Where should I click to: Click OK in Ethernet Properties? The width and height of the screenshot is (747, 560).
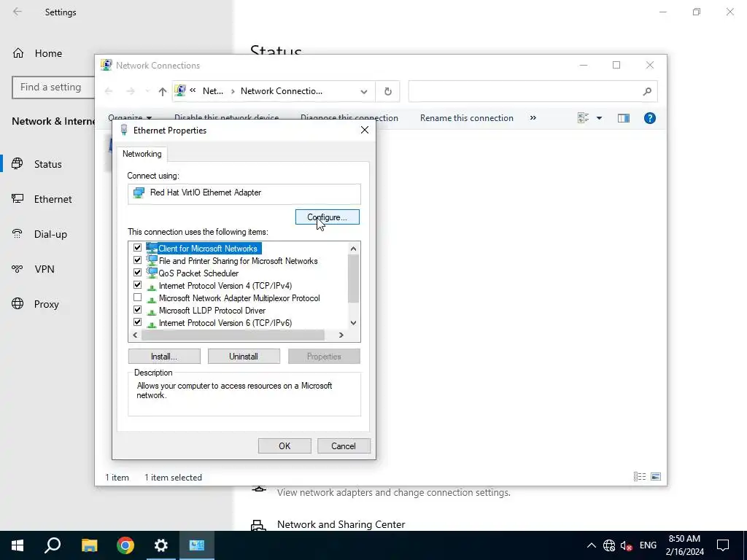point(285,446)
